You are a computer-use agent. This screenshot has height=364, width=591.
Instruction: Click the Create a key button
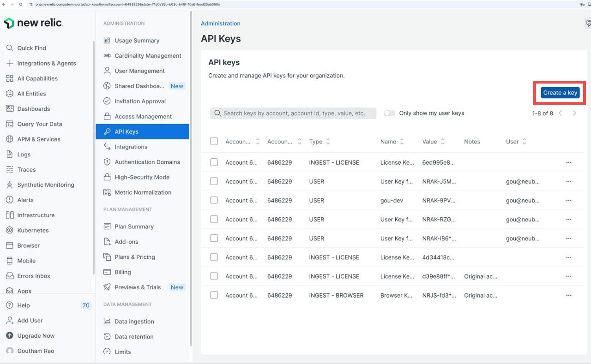click(559, 92)
